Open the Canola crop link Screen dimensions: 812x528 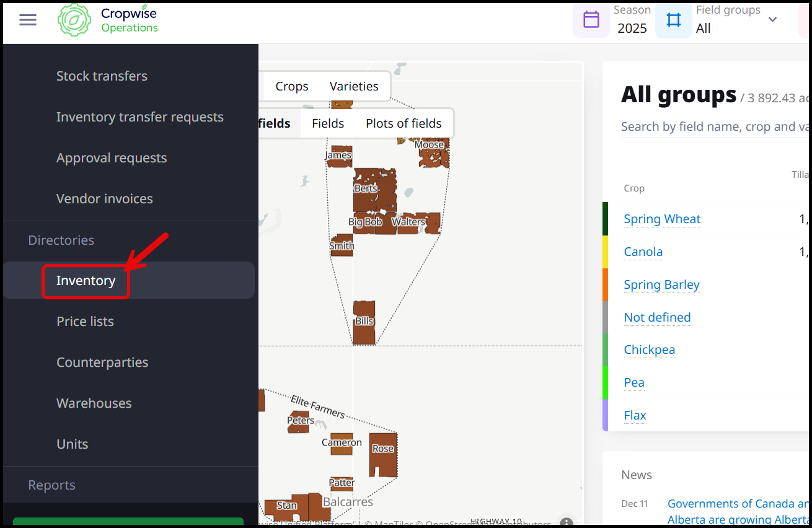(x=643, y=252)
